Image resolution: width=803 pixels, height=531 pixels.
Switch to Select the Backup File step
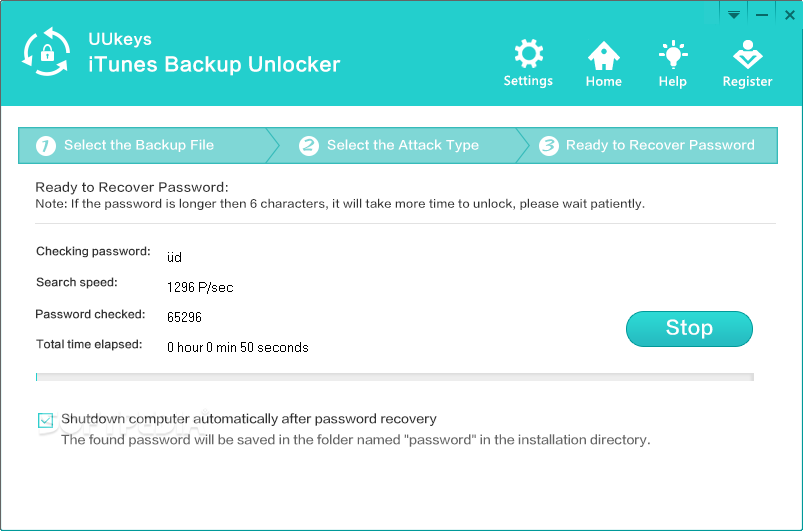point(139,145)
